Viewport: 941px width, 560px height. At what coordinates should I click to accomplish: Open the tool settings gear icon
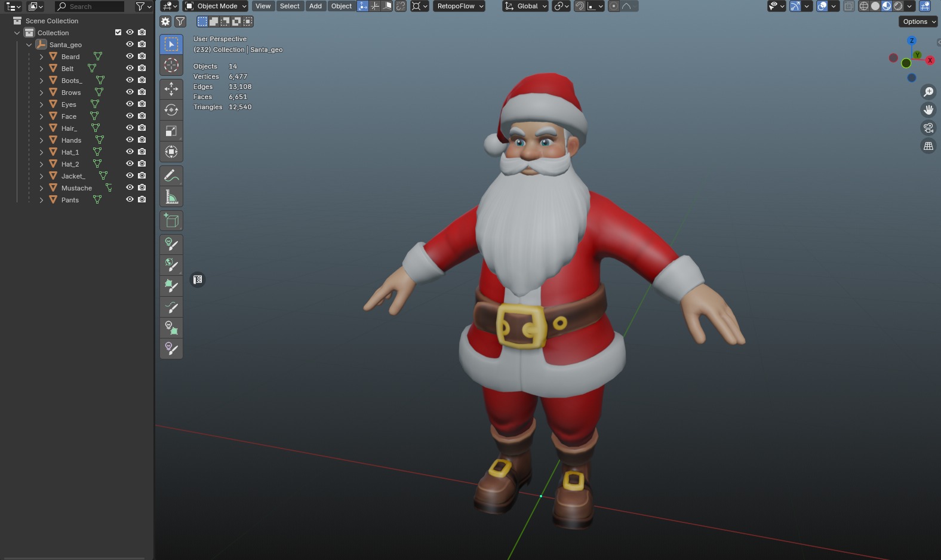[165, 21]
